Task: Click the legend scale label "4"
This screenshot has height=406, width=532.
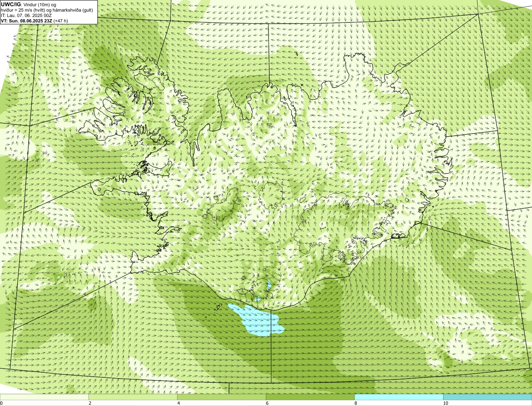Action: [x=178, y=403]
